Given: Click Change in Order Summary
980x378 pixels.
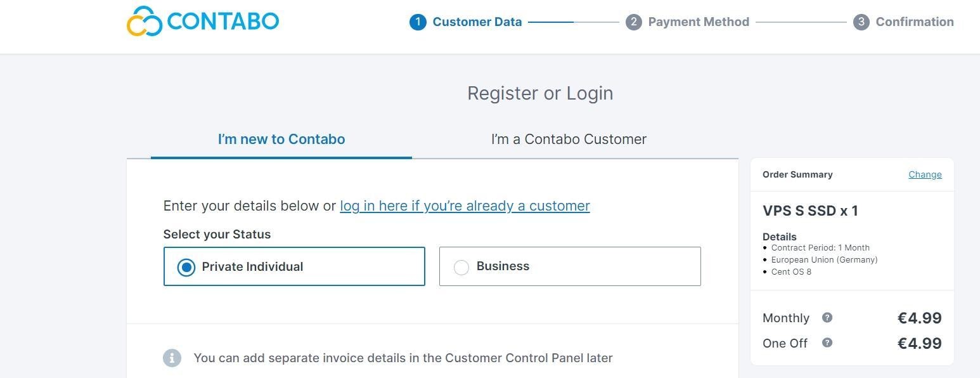Looking at the screenshot, I should [x=925, y=174].
